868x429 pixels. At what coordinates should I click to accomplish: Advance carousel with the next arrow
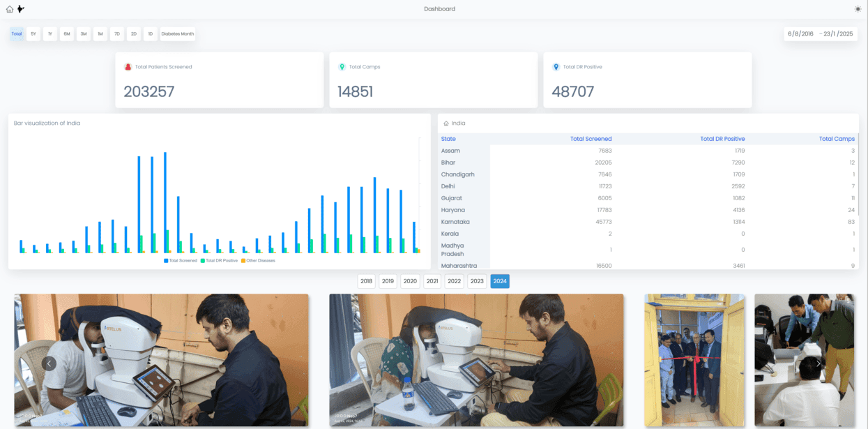click(818, 363)
